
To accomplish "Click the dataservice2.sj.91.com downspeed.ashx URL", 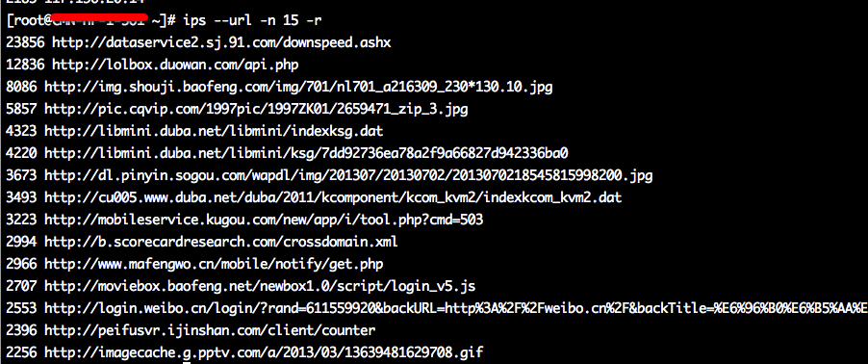I will [221, 43].
